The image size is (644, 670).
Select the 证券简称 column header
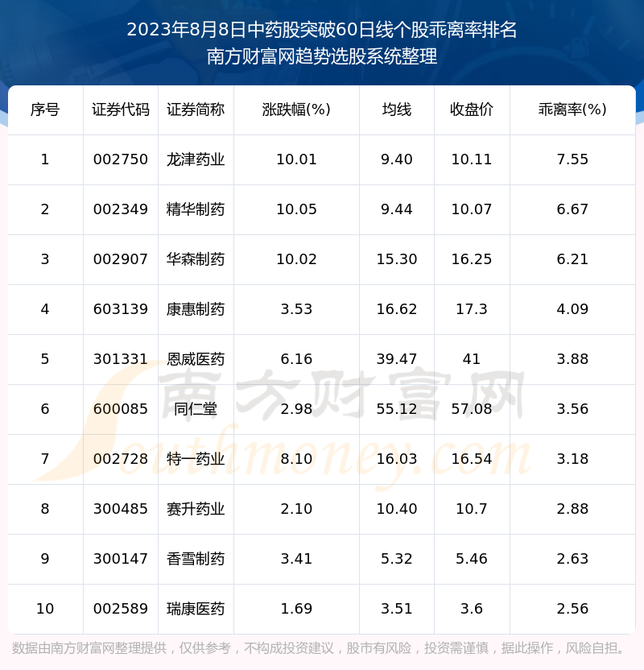(196, 110)
